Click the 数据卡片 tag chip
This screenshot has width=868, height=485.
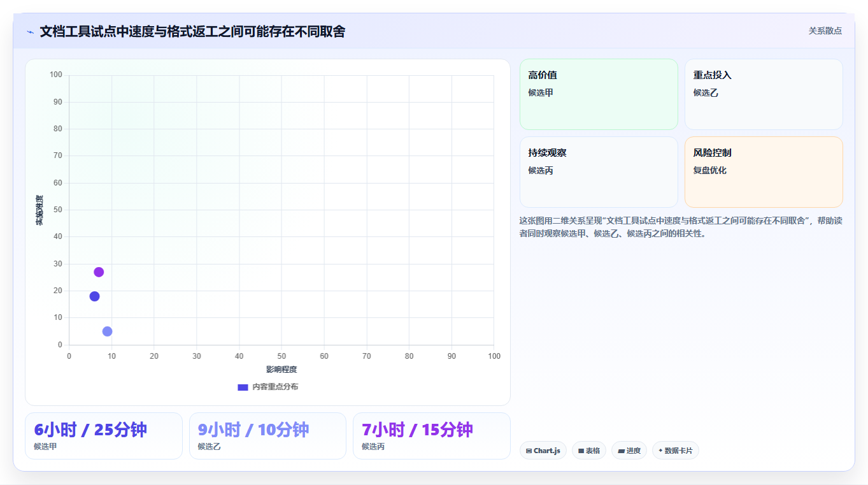pos(676,451)
